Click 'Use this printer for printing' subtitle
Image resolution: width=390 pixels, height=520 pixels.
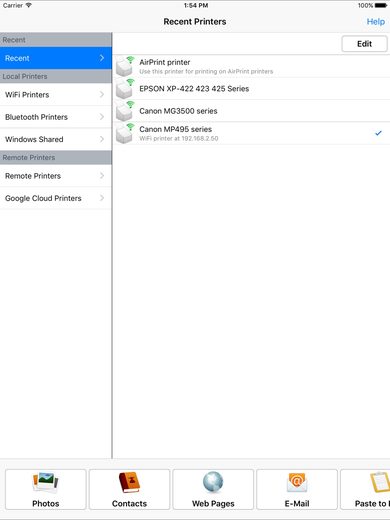206,71
